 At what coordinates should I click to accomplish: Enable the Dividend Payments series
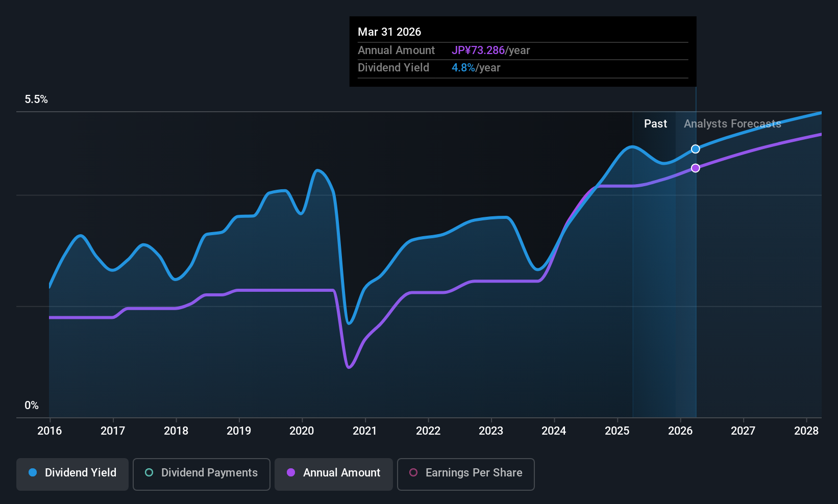[x=201, y=473]
